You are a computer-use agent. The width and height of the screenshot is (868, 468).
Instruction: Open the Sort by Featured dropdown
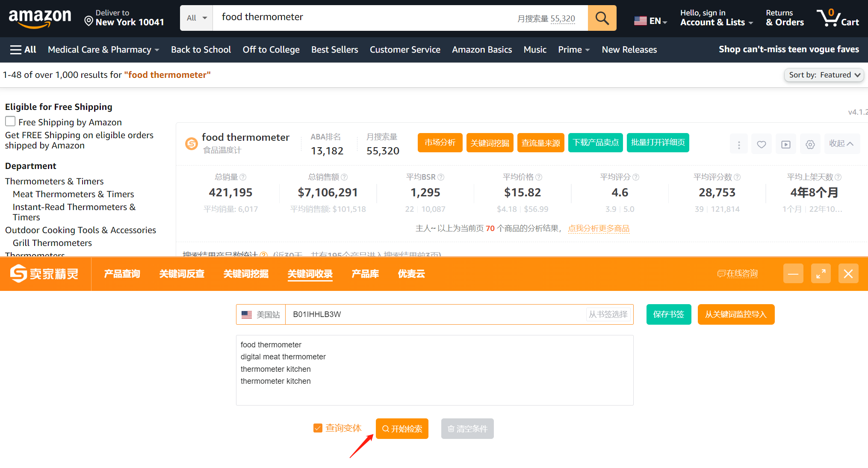(824, 75)
